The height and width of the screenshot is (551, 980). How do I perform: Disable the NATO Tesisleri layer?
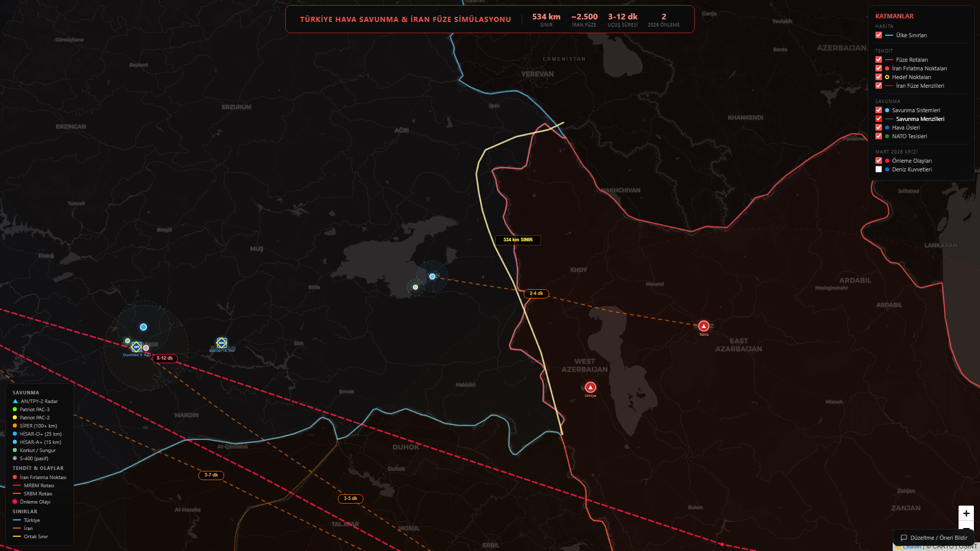pos(878,136)
